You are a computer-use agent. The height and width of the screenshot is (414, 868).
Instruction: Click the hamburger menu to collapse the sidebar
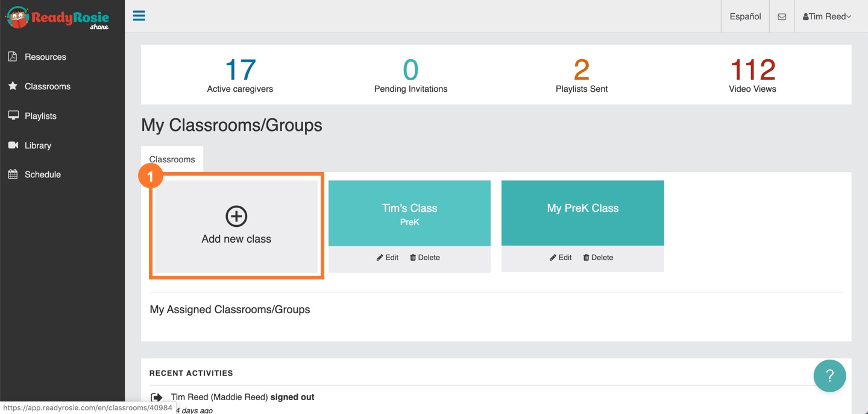click(x=139, y=16)
